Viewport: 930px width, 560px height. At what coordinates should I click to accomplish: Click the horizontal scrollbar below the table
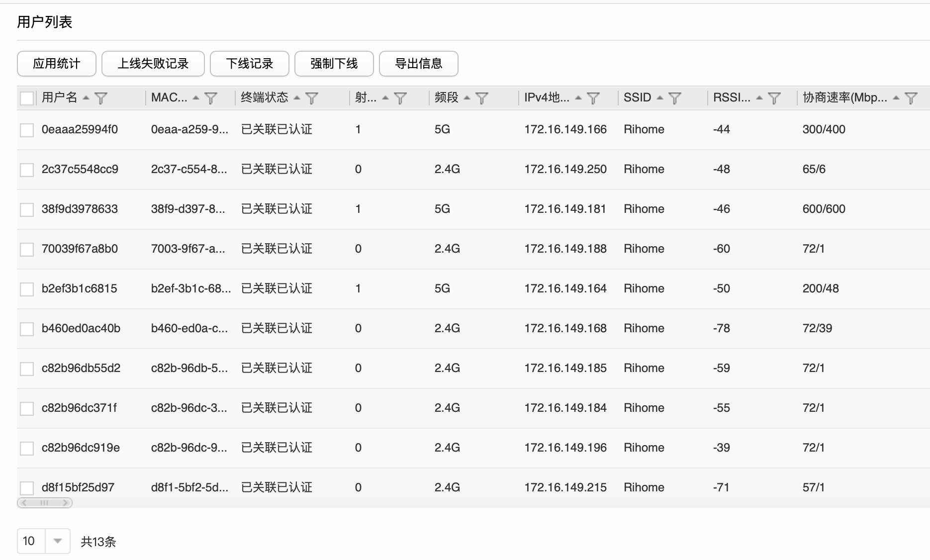pyautogui.click(x=44, y=503)
